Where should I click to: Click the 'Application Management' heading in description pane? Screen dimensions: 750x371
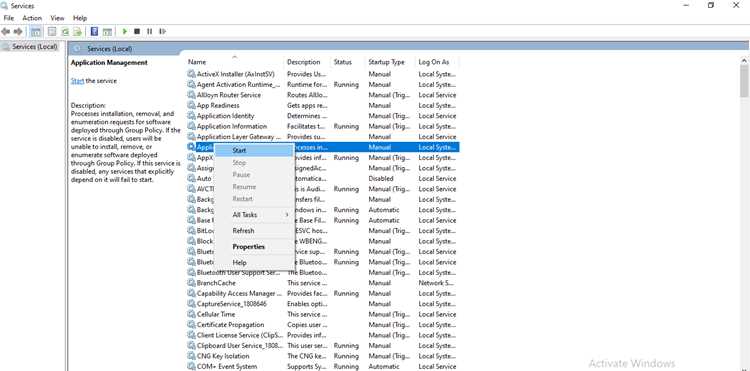click(109, 63)
